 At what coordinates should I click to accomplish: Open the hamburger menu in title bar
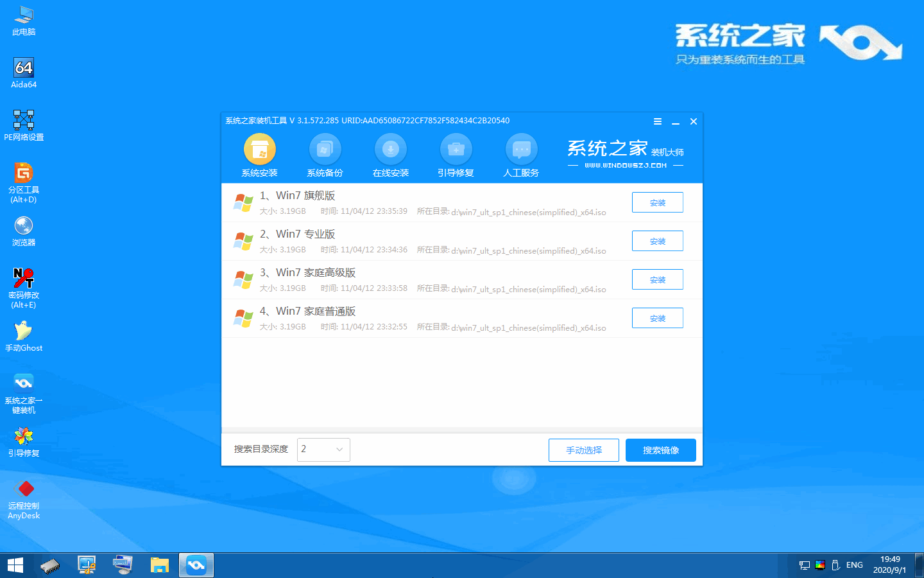658,121
